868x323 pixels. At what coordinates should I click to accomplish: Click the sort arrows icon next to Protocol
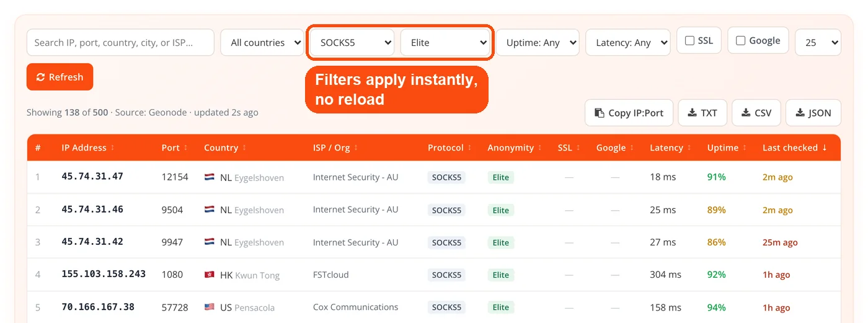pos(469,148)
